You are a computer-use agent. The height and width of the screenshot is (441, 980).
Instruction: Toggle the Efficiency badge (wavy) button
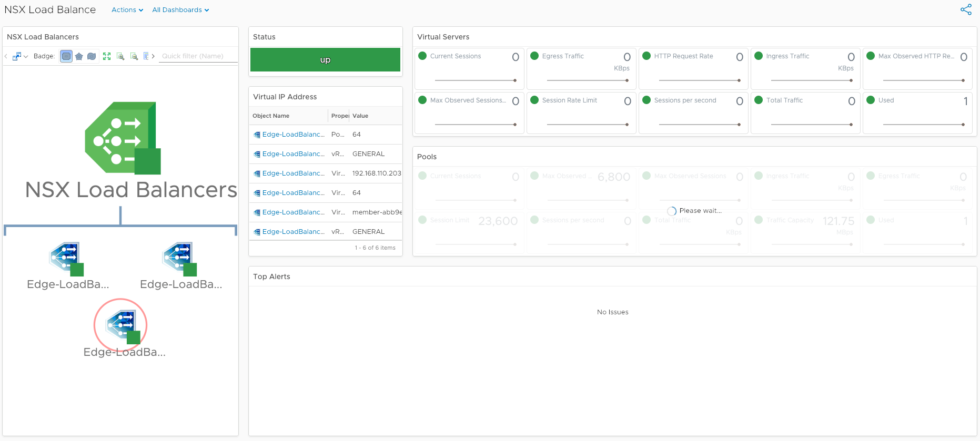click(x=92, y=56)
